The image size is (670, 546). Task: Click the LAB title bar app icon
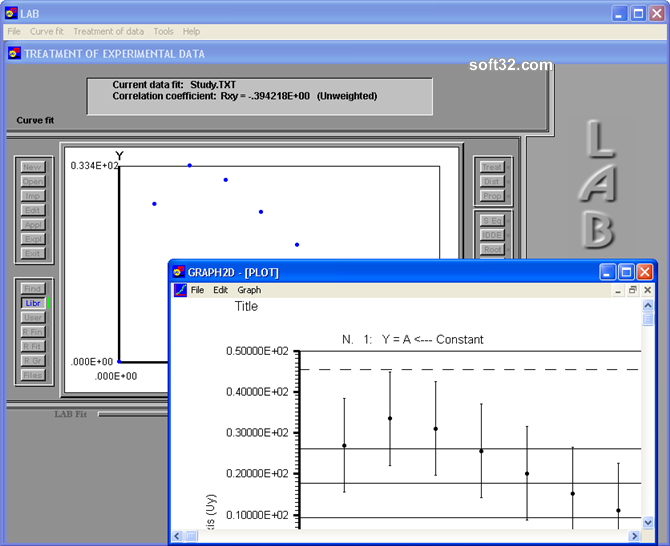point(12,14)
